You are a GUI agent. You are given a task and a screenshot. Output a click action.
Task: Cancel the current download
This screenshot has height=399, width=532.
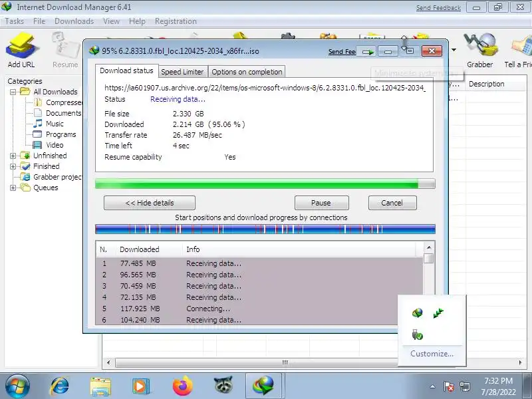[392, 203]
